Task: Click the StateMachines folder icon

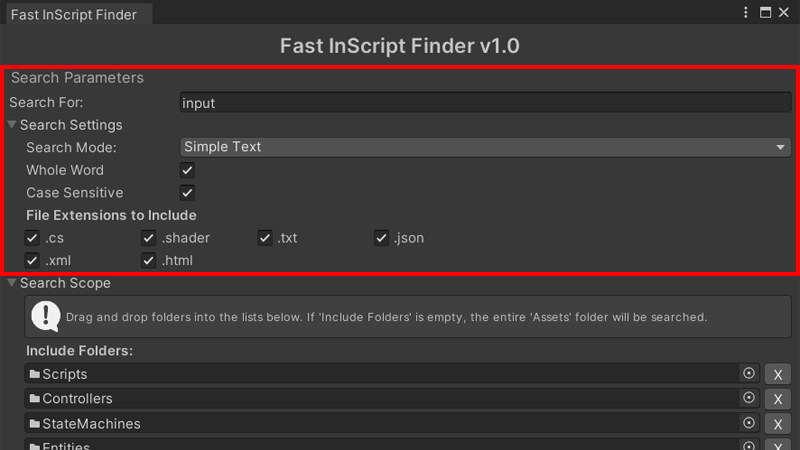Action: tap(35, 423)
